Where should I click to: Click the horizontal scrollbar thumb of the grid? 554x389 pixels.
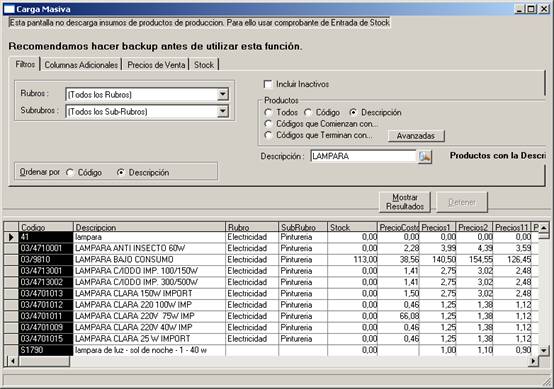pos(44,361)
